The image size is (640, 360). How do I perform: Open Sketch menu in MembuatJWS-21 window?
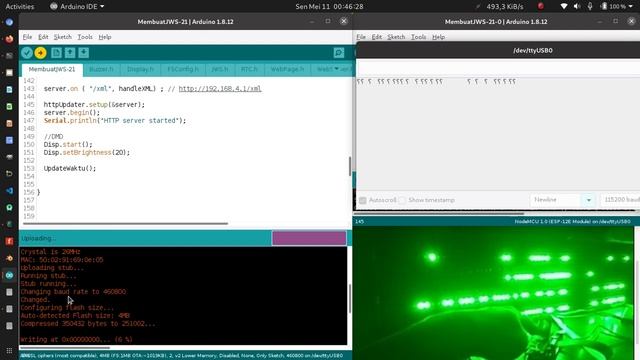62,37
